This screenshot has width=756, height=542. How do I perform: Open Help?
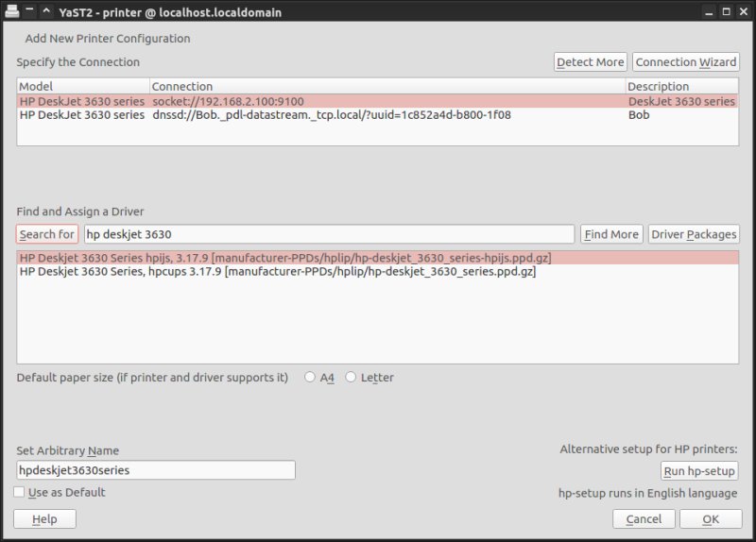[44, 519]
